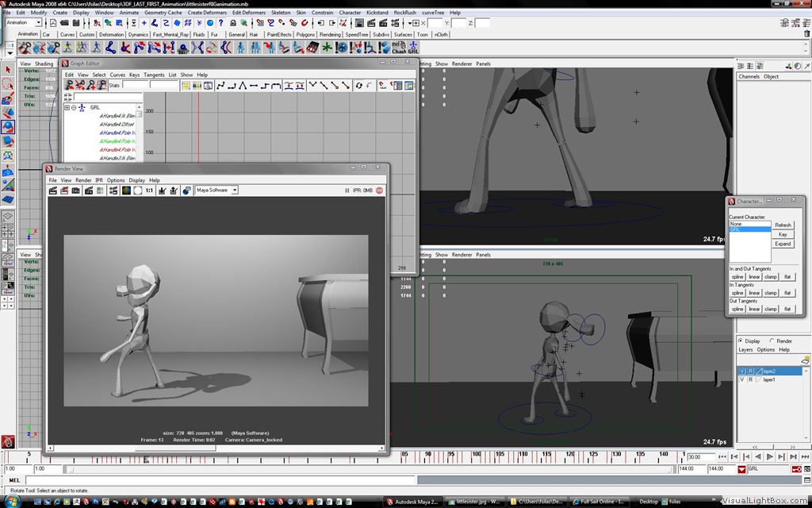Open the Skeleton menu
812x508 pixels.
(x=281, y=13)
